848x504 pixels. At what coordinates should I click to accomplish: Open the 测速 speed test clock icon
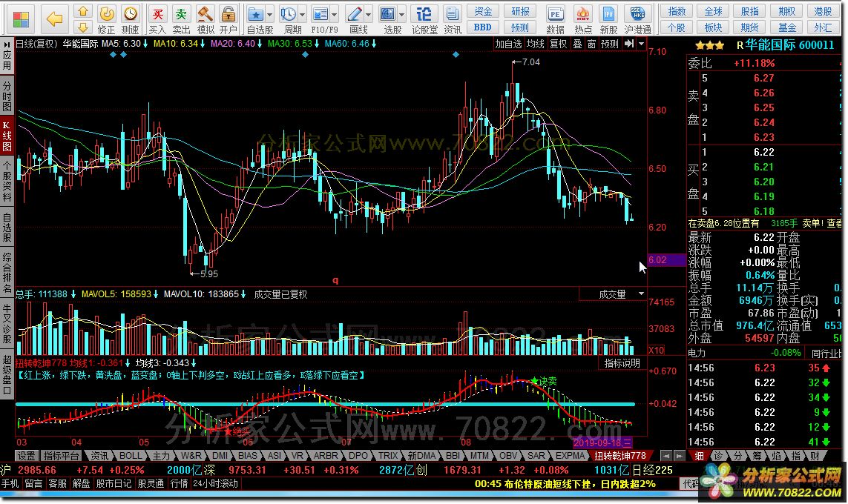tap(130, 19)
